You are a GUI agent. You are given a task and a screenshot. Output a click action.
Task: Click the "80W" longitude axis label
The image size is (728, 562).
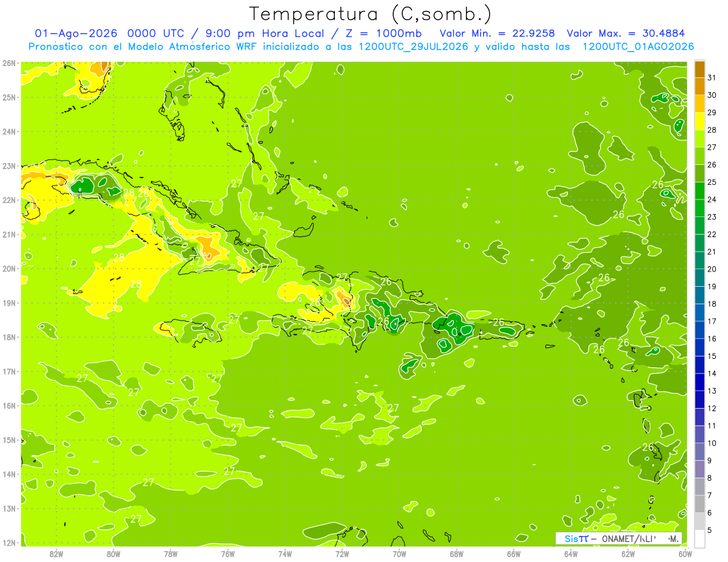(x=113, y=554)
